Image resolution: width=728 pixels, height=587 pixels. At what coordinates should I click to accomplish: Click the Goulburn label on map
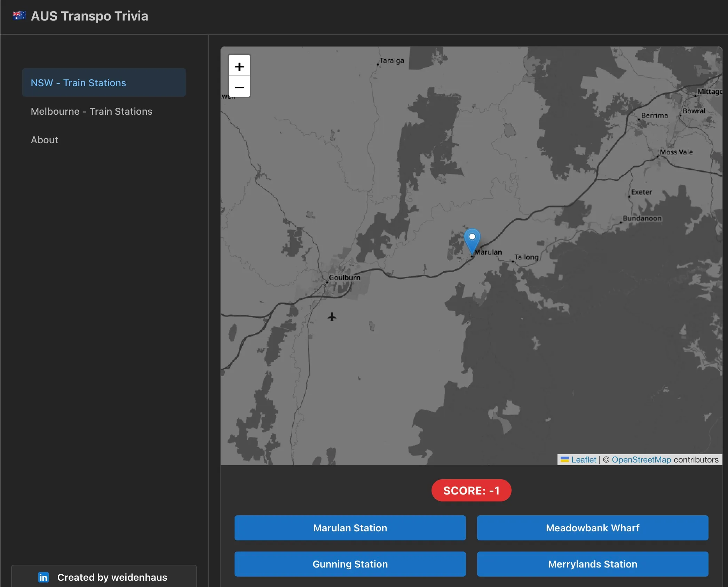345,278
